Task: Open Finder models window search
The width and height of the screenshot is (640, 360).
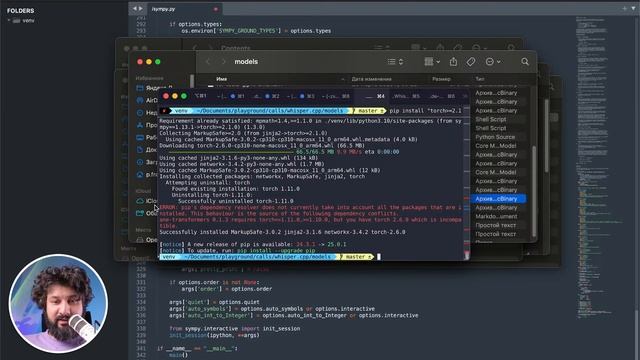Action: 525,62
